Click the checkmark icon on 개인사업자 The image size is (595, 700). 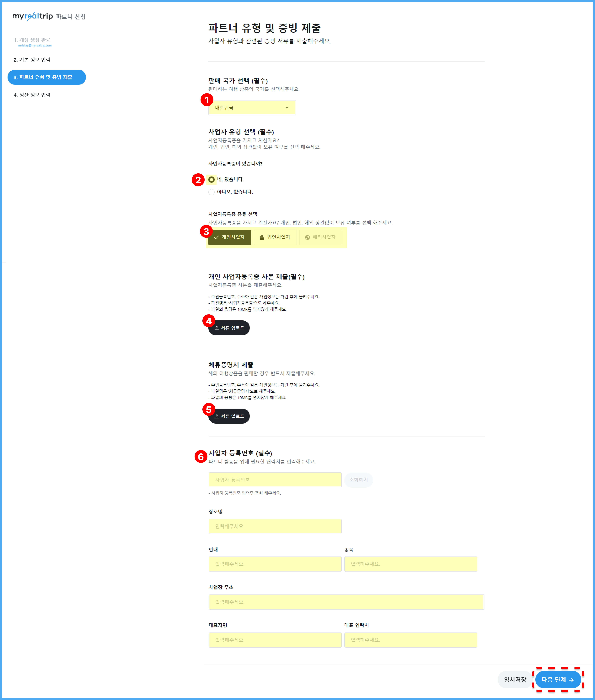click(217, 237)
